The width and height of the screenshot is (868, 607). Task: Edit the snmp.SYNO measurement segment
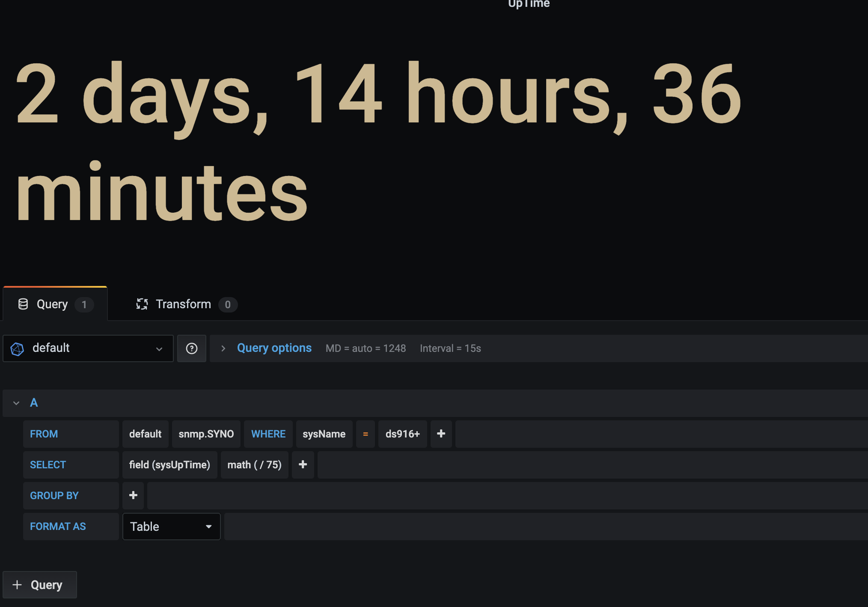[x=206, y=434]
